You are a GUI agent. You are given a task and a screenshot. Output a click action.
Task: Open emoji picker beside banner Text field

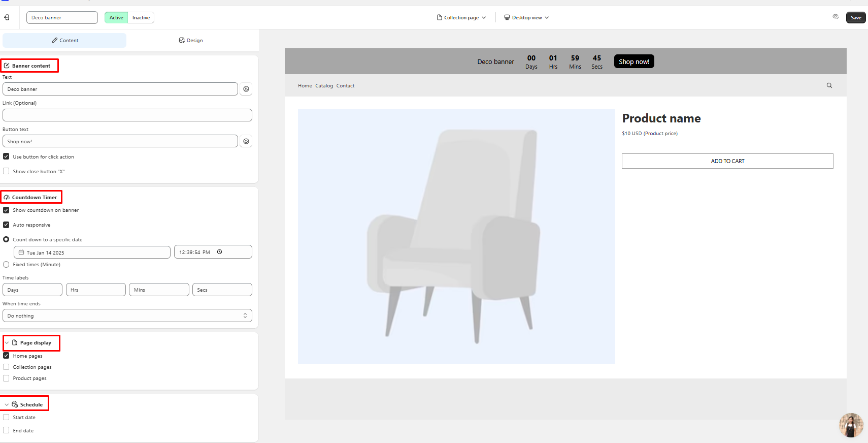246,89
